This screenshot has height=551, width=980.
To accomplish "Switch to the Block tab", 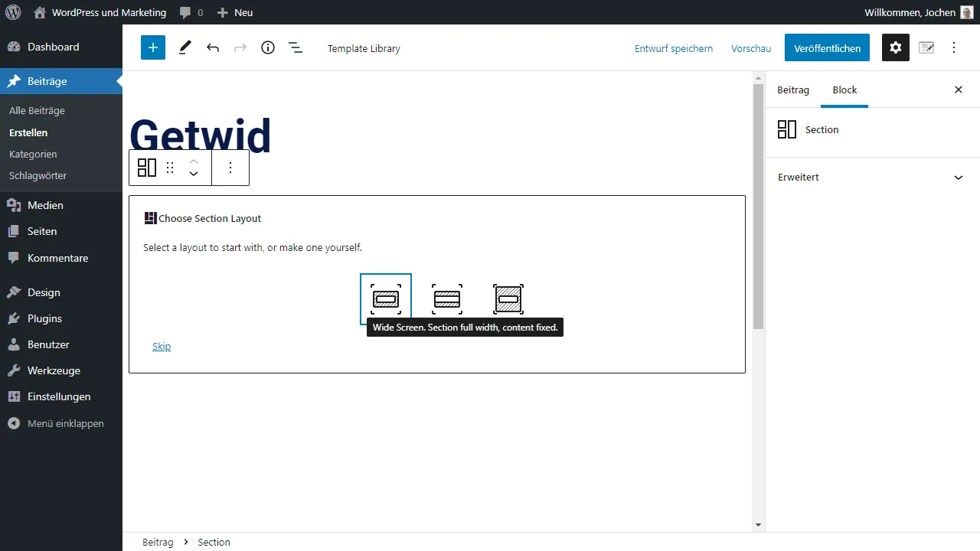I will click(x=844, y=90).
